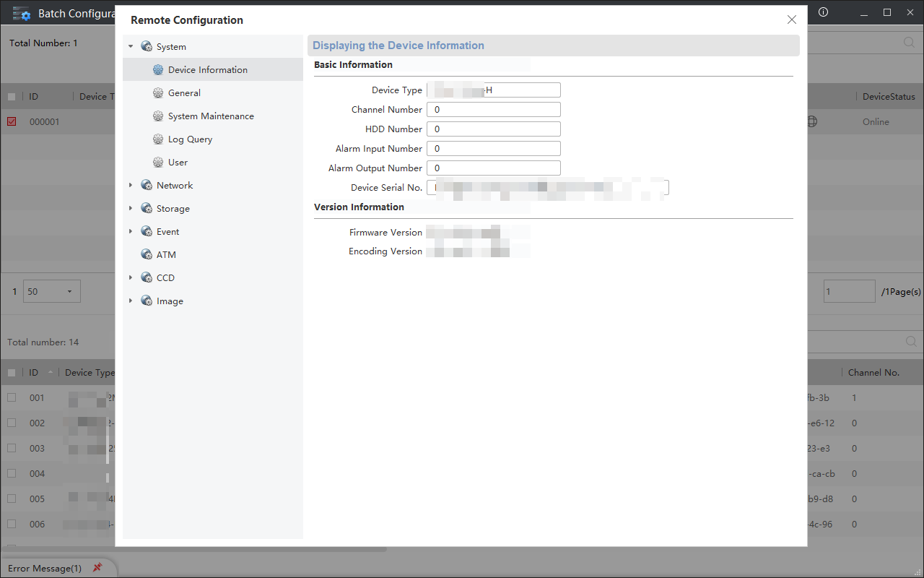Expand the Network tree node

tap(131, 185)
